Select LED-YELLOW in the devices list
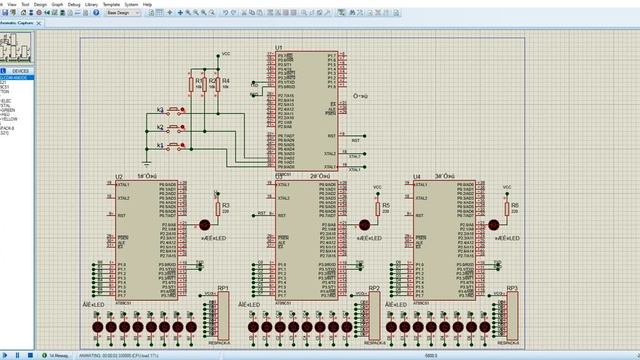 [x=9, y=119]
